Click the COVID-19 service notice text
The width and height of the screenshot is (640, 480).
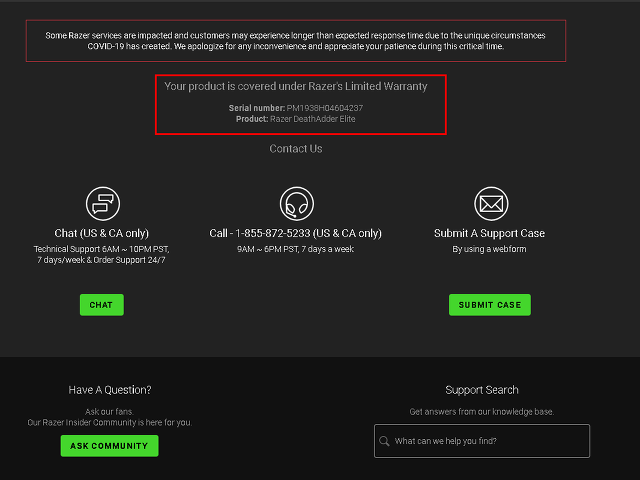click(296, 41)
